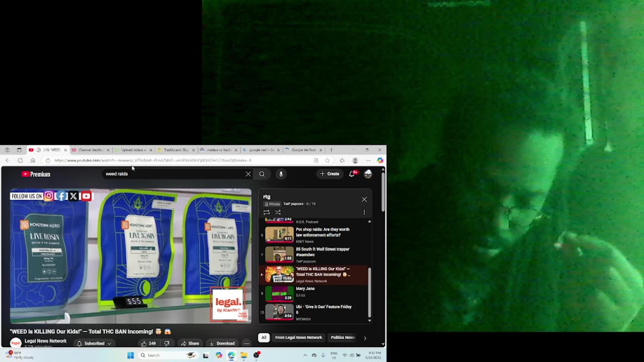Open browser profile icon

[x=355, y=160]
